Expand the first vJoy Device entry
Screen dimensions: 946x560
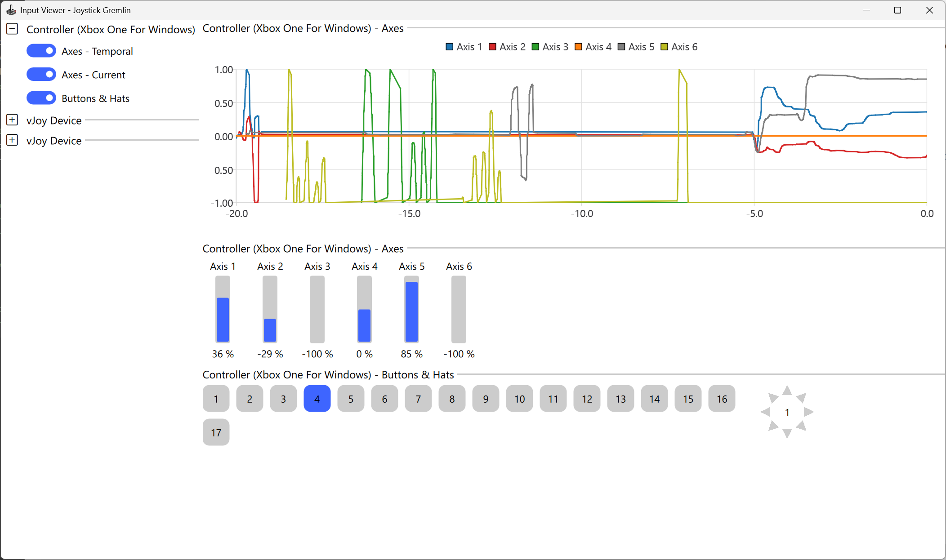click(12, 120)
